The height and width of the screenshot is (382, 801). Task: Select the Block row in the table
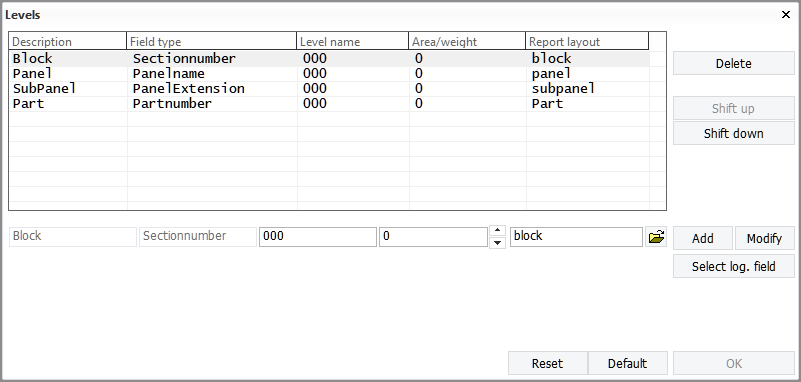pos(329,58)
